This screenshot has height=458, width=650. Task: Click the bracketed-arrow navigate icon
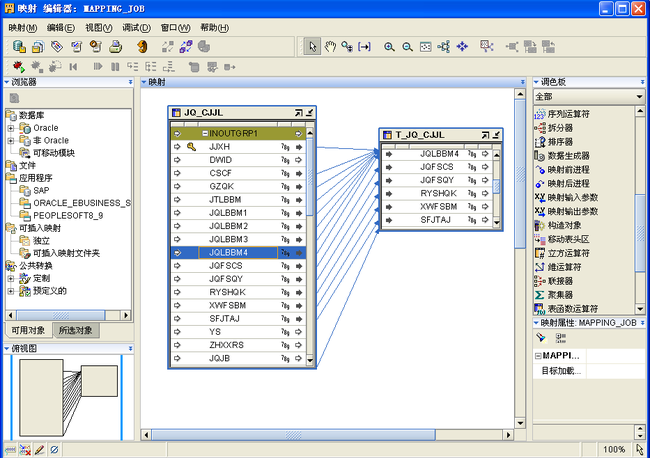364,46
